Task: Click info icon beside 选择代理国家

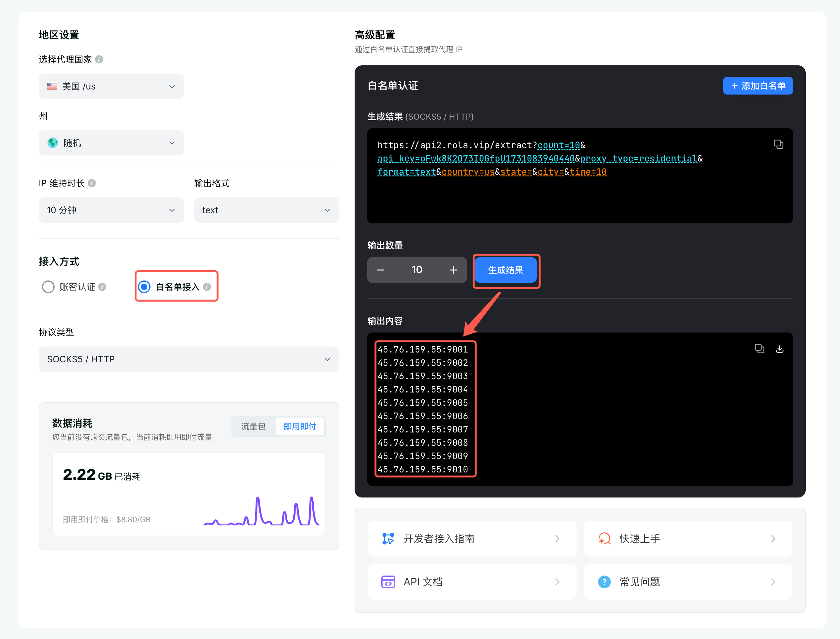Action: coord(99,59)
